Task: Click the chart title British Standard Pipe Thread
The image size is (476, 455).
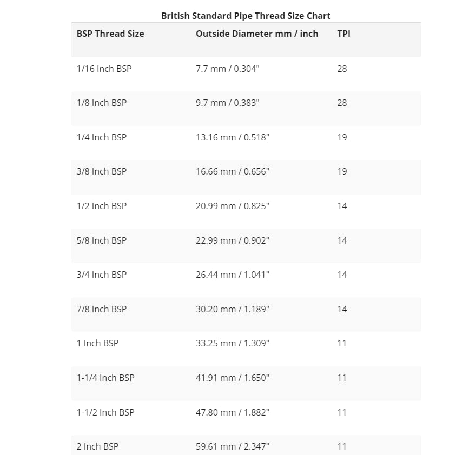Action: [x=246, y=16]
